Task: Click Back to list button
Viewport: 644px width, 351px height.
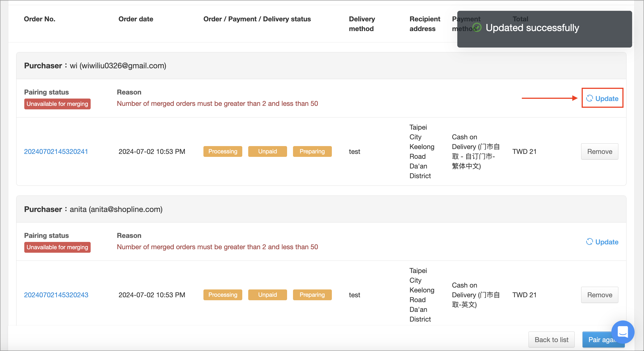Action: click(x=551, y=340)
